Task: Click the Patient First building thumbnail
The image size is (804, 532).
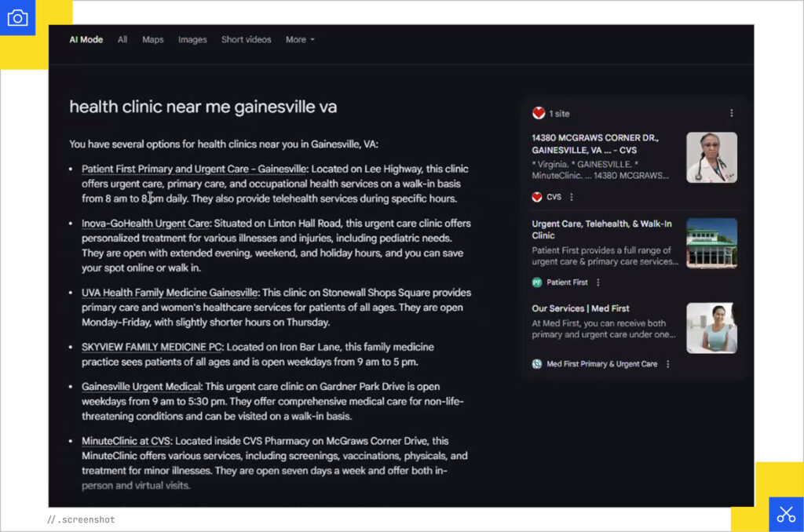Action: tap(711, 243)
